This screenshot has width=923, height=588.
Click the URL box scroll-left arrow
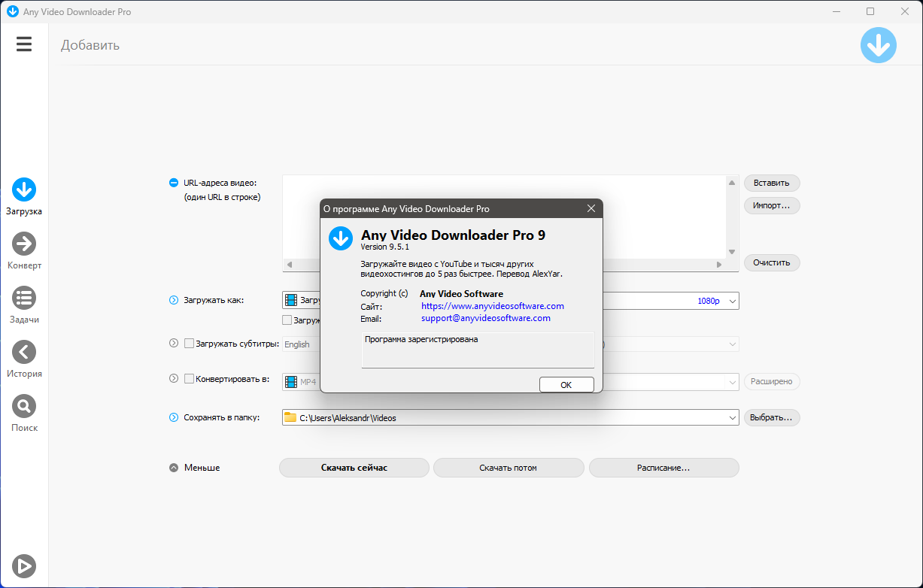(x=290, y=265)
